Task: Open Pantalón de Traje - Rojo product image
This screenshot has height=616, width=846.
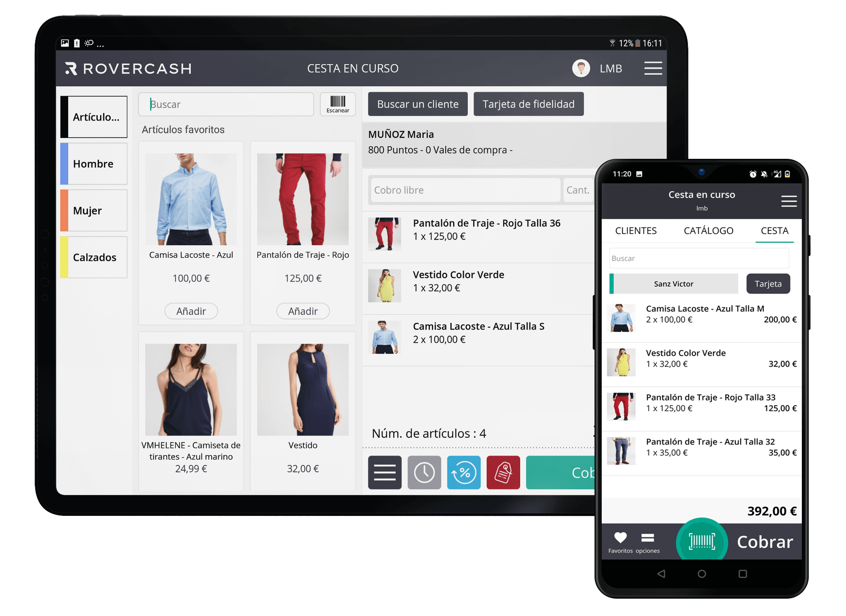Action: (x=303, y=199)
